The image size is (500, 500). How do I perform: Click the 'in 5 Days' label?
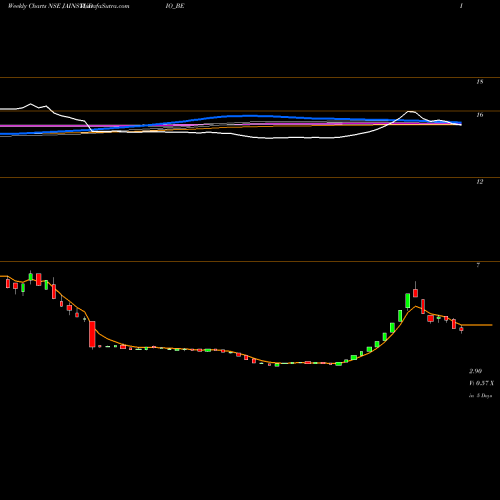click(480, 396)
